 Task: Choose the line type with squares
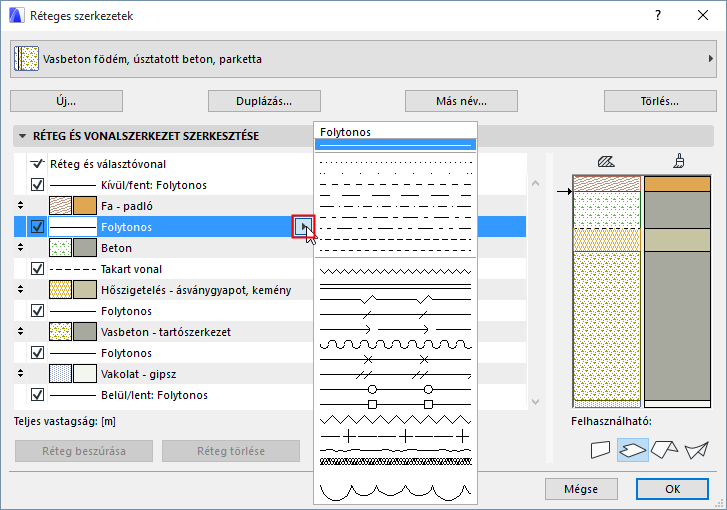395,404
